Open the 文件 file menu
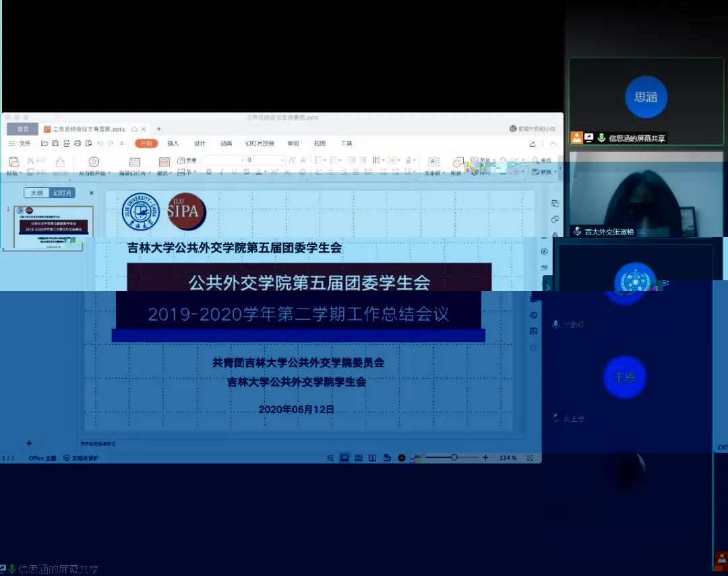 (x=20, y=143)
